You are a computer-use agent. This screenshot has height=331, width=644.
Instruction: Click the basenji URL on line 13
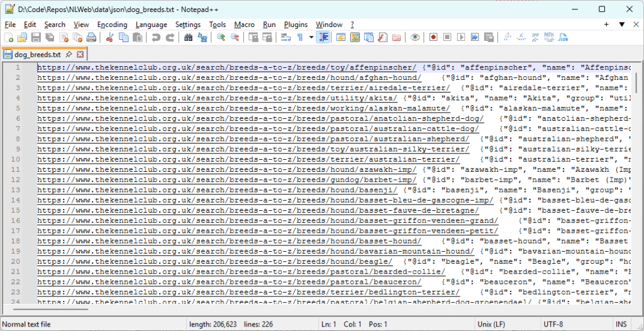point(217,189)
